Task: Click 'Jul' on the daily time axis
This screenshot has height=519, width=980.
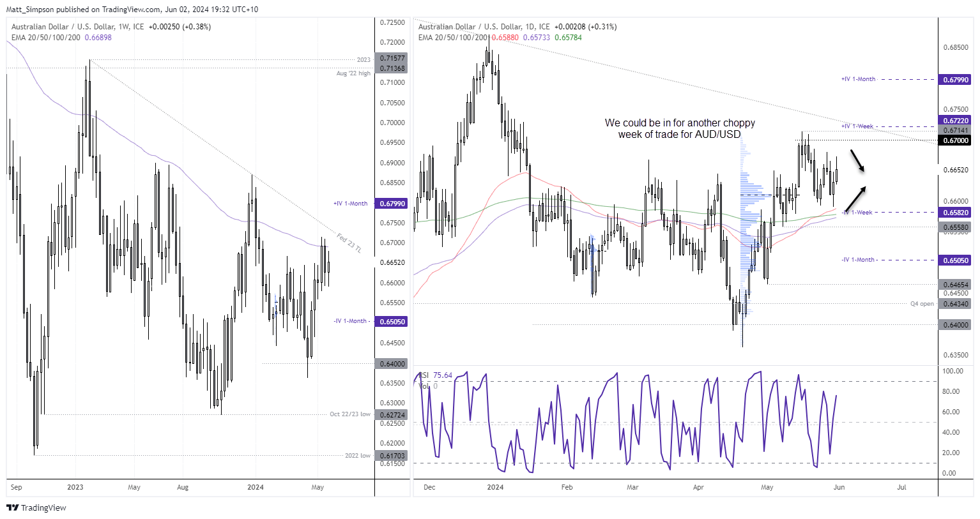Action: (901, 487)
